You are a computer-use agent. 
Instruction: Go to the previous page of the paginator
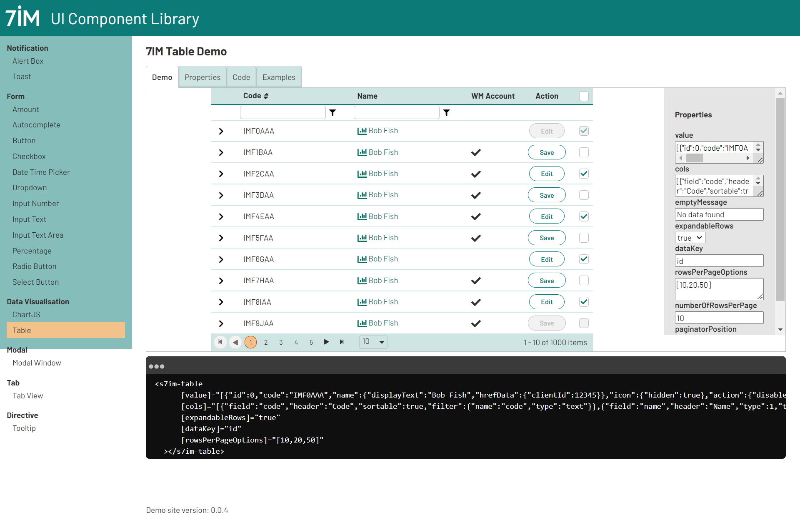point(235,342)
